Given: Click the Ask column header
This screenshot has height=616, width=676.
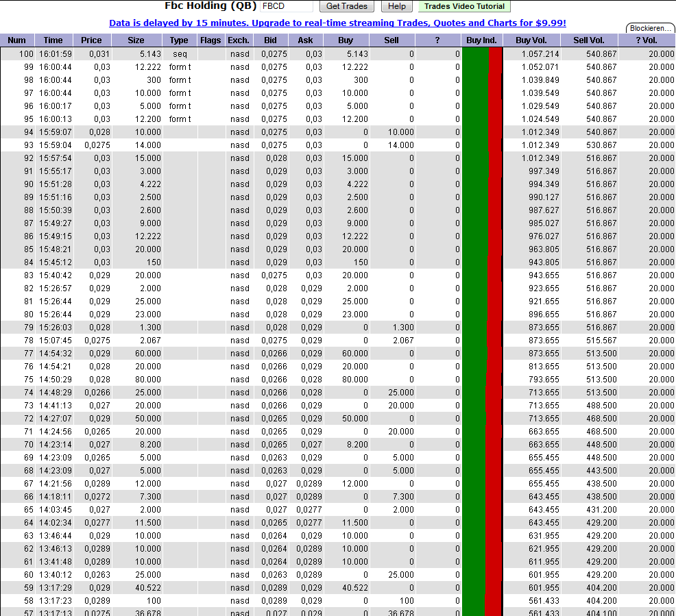Looking at the screenshot, I should (305, 40).
